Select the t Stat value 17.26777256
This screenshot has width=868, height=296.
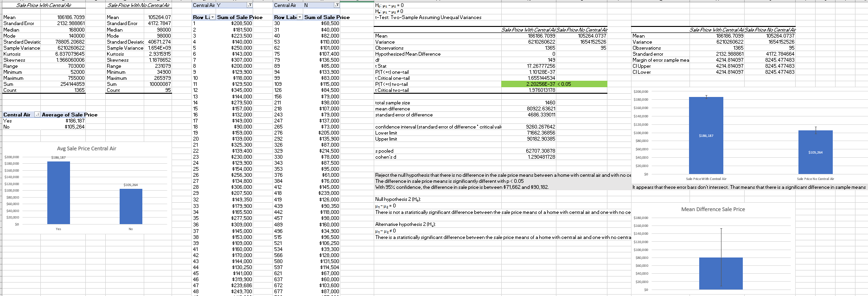click(541, 66)
